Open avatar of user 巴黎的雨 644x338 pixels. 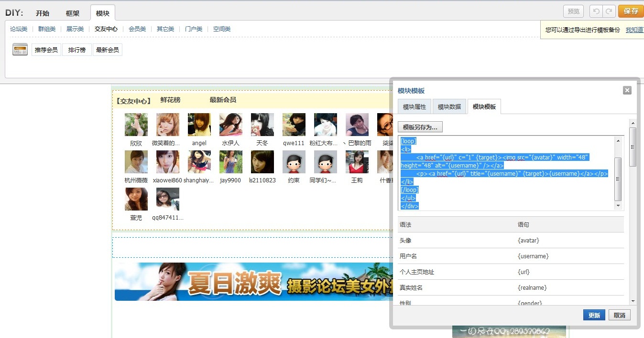pos(357,125)
